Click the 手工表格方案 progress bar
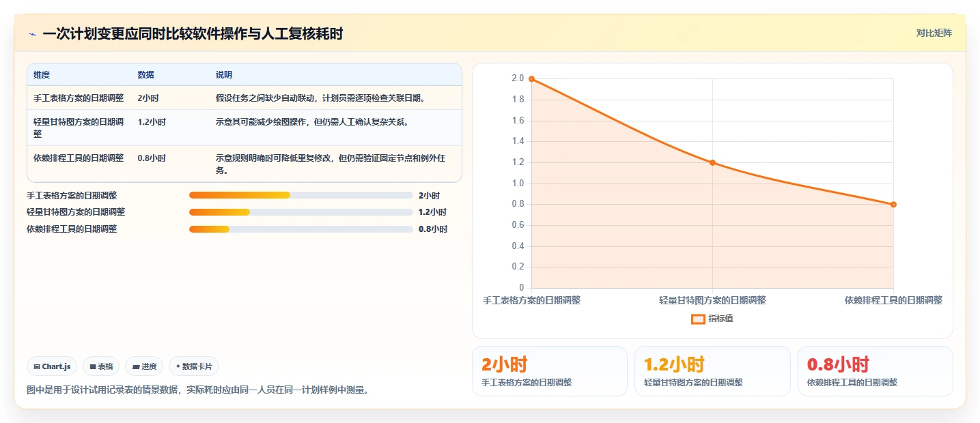 click(x=301, y=195)
